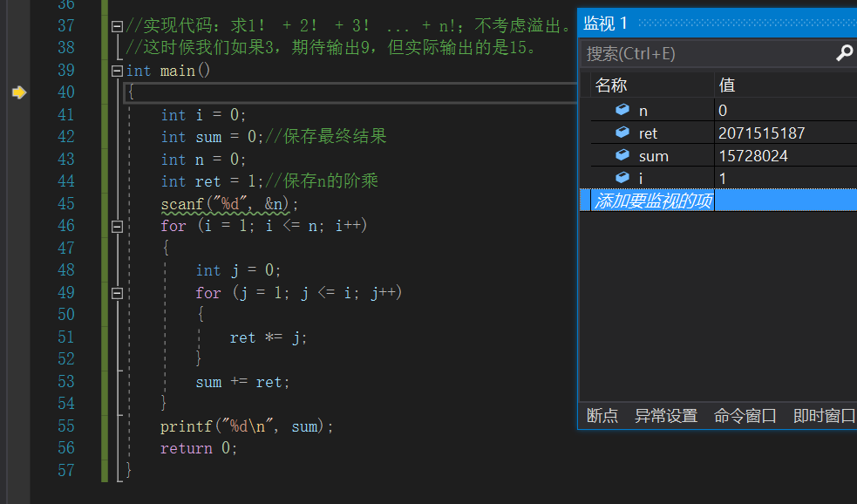Click line number 45 in the gutter
This screenshot has width=857, height=504.
pyautogui.click(x=66, y=203)
